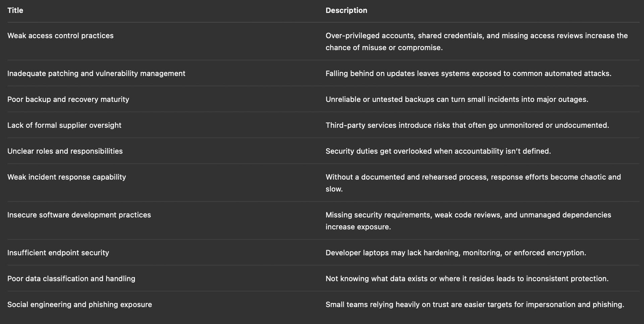This screenshot has height=324, width=644.
Task: Select the description about falling behind on updates
Action: coord(468,73)
